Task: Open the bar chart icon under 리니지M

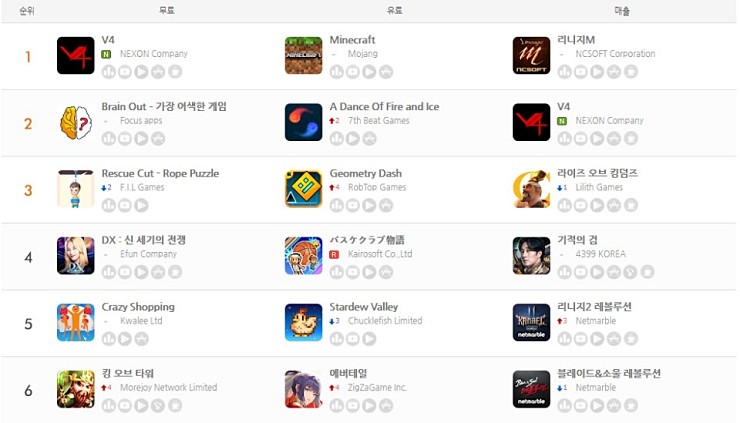Action: [565, 72]
